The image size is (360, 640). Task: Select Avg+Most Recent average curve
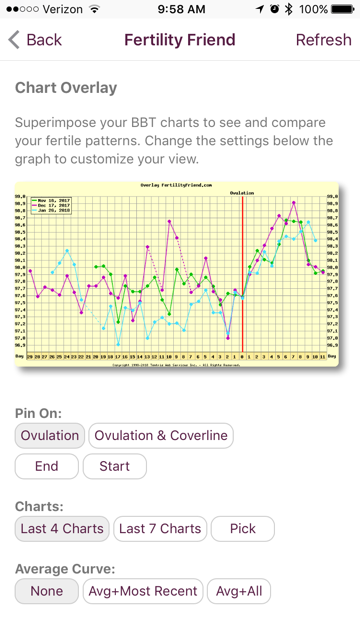point(143,591)
